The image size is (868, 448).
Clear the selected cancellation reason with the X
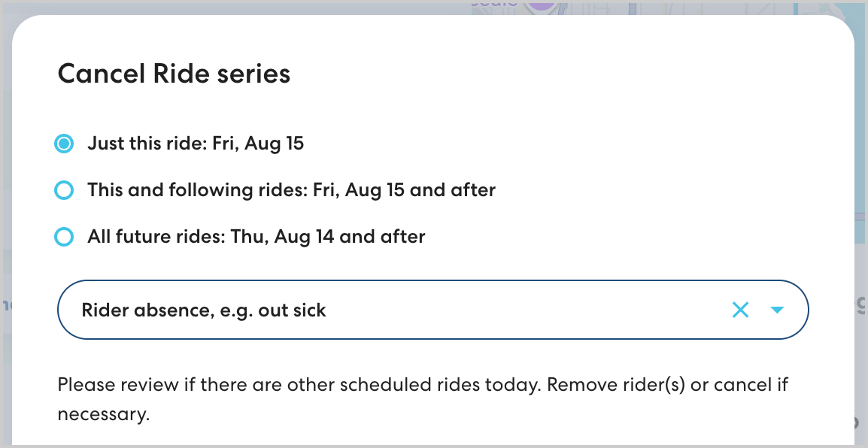click(740, 310)
